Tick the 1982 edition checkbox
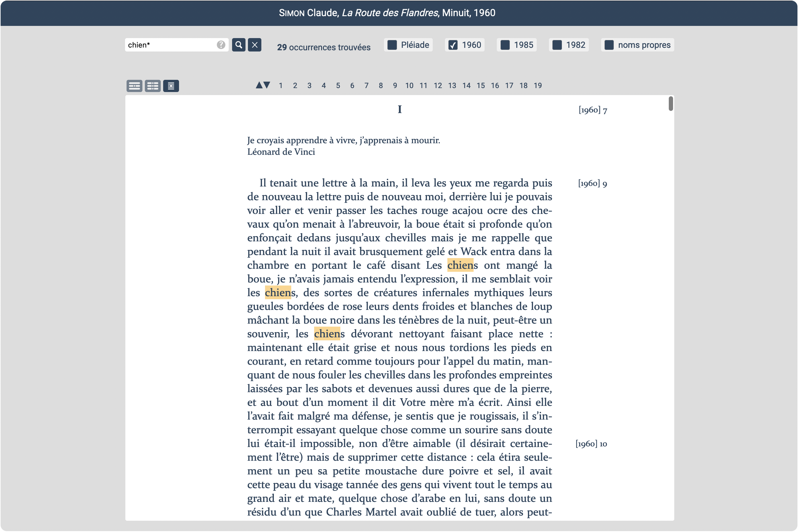 coord(557,45)
